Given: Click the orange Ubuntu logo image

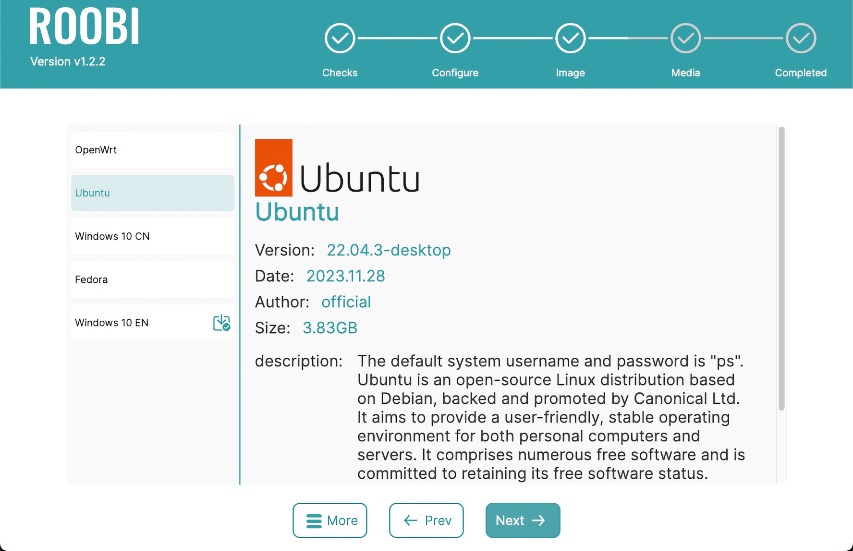Looking at the screenshot, I should coord(337,168).
